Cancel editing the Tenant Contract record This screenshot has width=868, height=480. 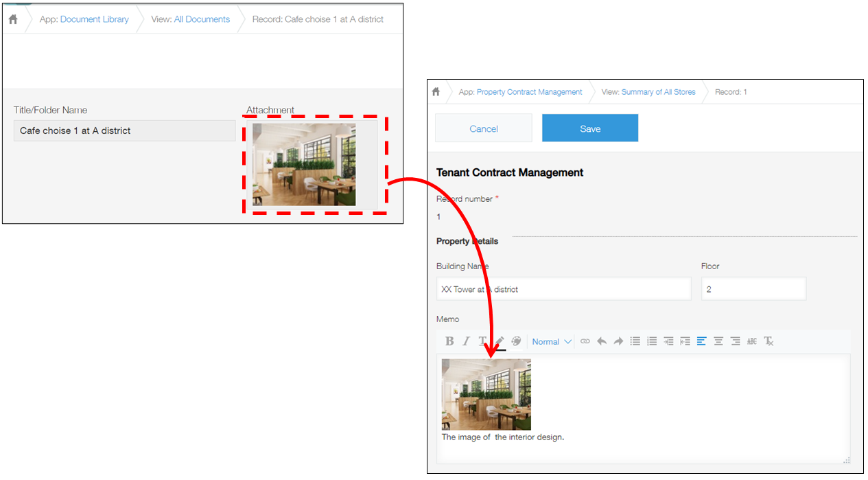click(x=483, y=128)
